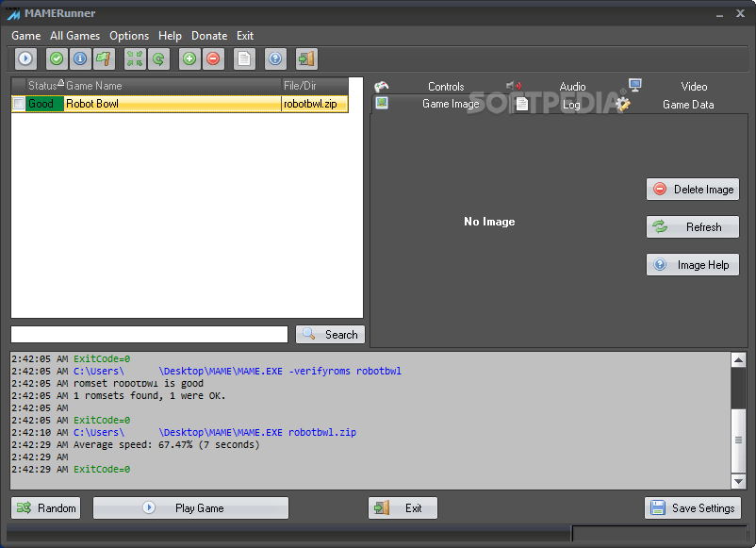Switch to the Game Data tab
The height and width of the screenshot is (548, 756).
click(688, 105)
